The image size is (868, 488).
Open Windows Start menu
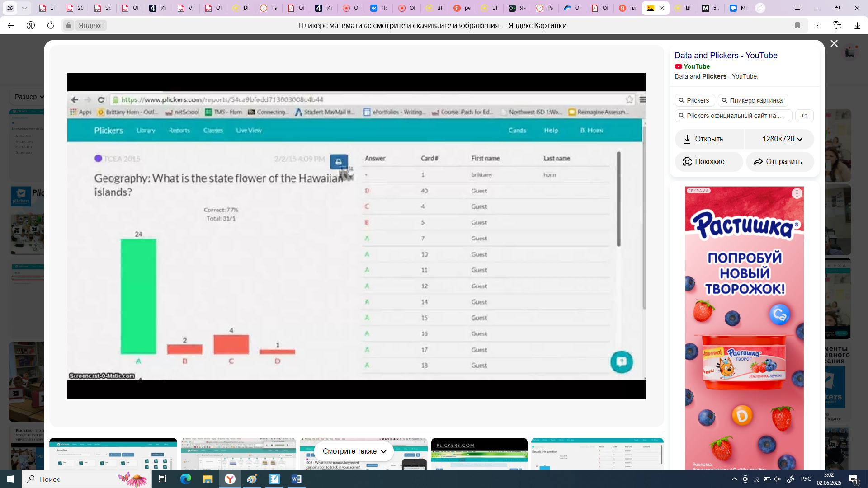tap(11, 479)
